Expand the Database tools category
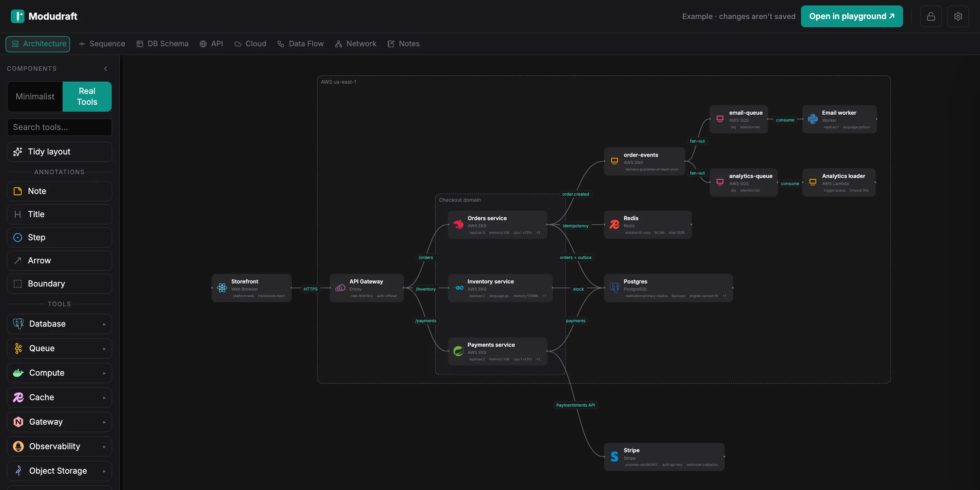Viewport: 980px width, 490px height. click(59, 324)
